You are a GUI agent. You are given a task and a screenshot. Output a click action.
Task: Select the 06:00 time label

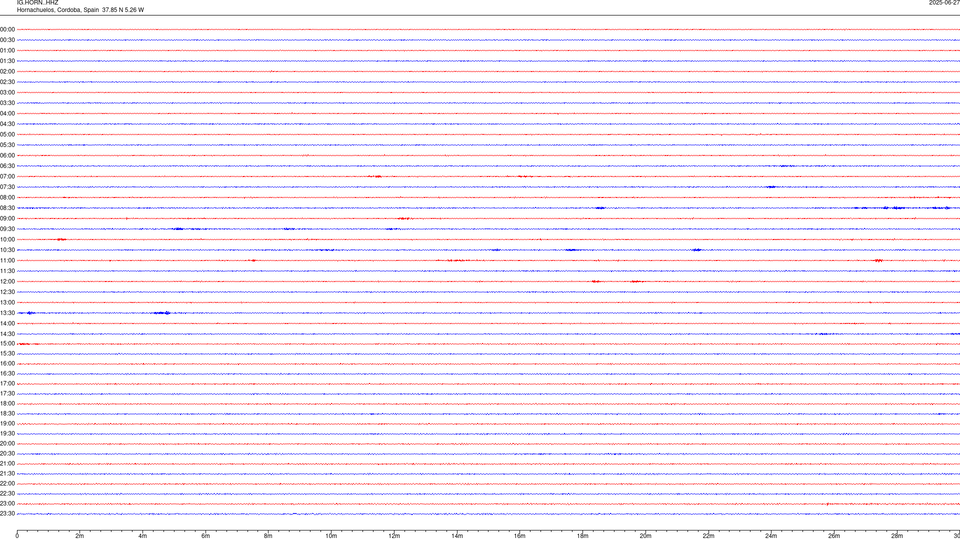[7, 156]
